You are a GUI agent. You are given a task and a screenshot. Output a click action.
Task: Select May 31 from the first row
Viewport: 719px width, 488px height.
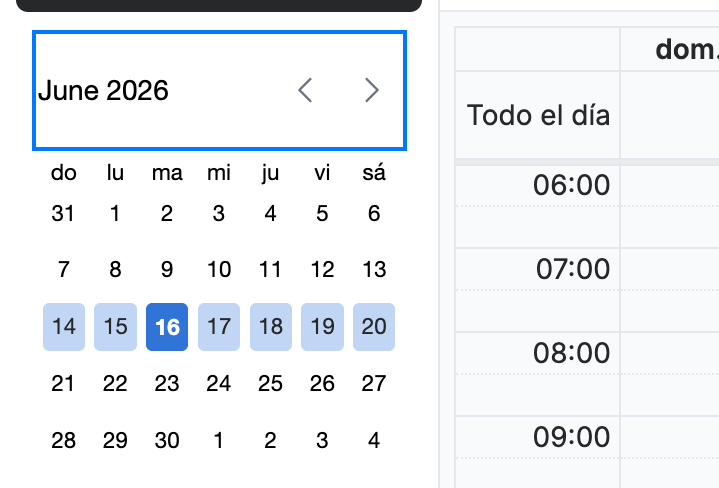63,213
